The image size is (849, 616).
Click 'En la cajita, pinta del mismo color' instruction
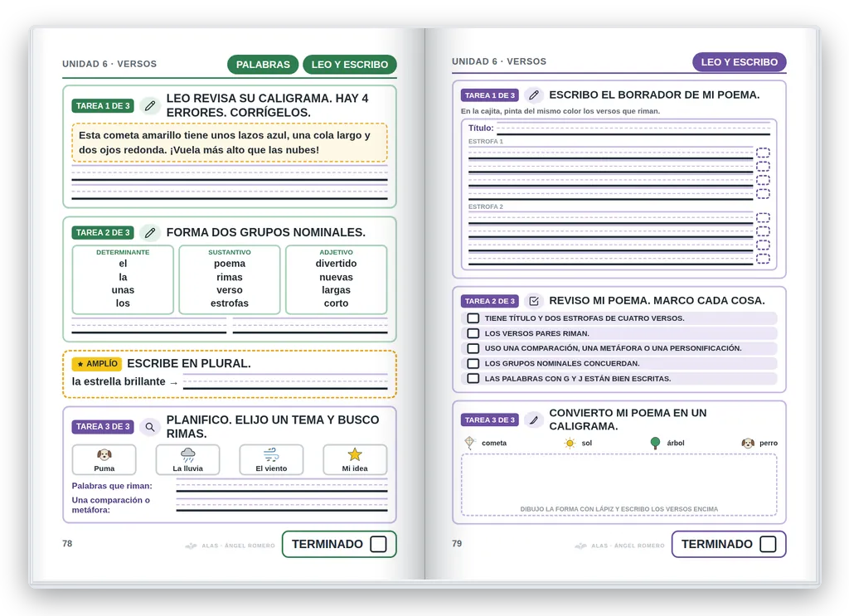click(x=560, y=111)
